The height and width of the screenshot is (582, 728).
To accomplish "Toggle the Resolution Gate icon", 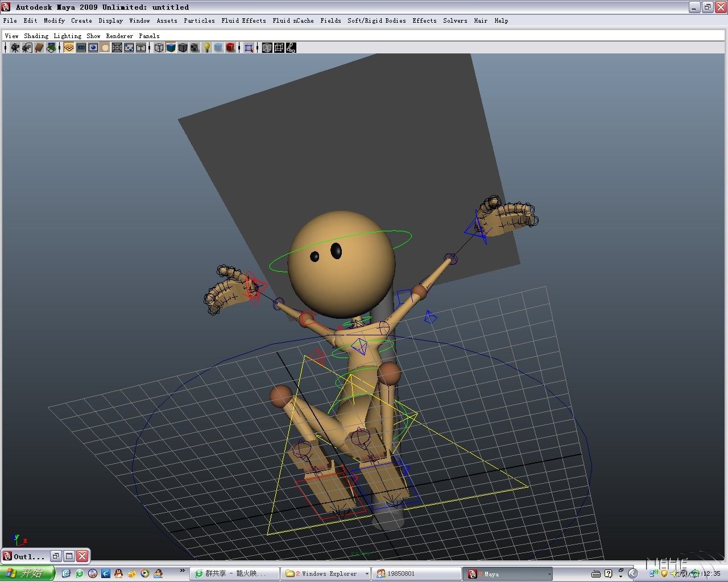I will tap(93, 48).
